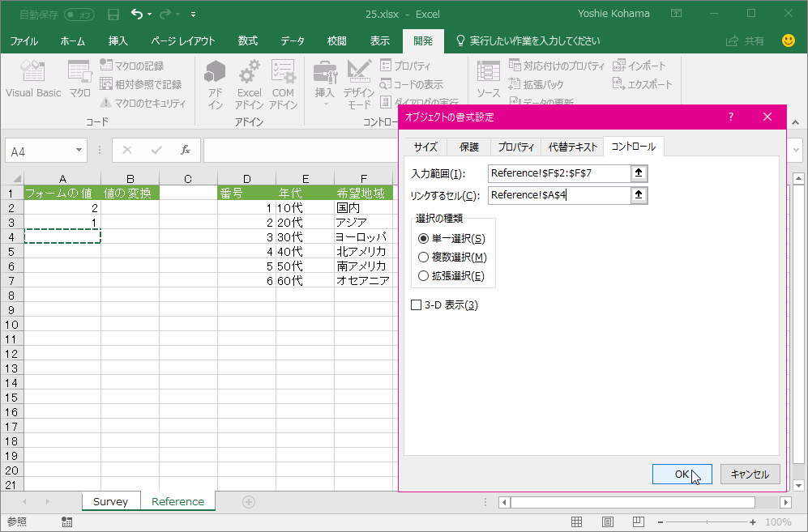Toggle デザインモード design mode

359,85
